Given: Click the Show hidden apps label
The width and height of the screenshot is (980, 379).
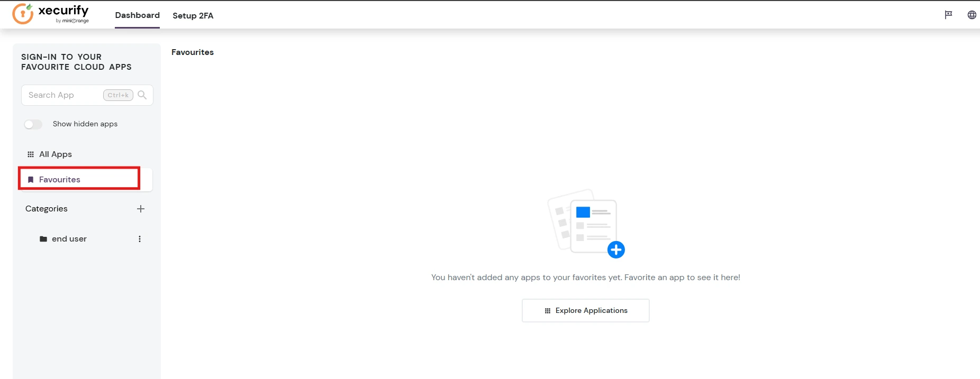Looking at the screenshot, I should (85, 124).
